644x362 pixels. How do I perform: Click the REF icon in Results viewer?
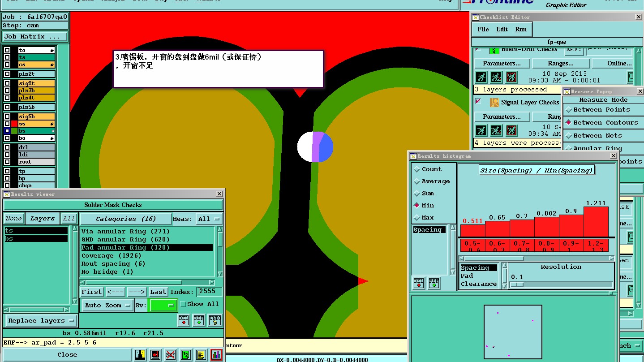(x=199, y=320)
